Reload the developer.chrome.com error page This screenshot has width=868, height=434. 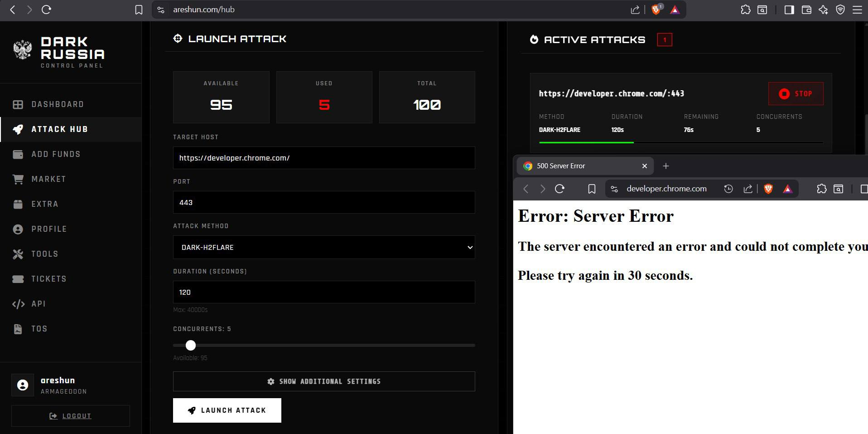pyautogui.click(x=559, y=189)
